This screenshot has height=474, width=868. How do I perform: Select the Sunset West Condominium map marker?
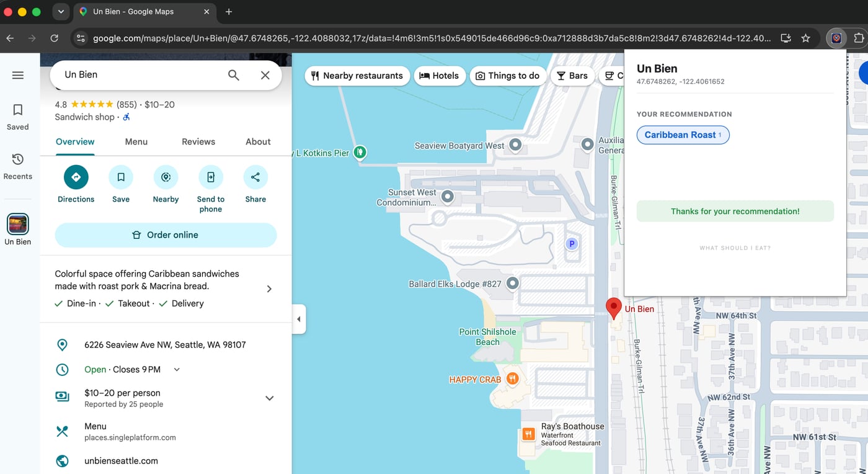click(447, 197)
